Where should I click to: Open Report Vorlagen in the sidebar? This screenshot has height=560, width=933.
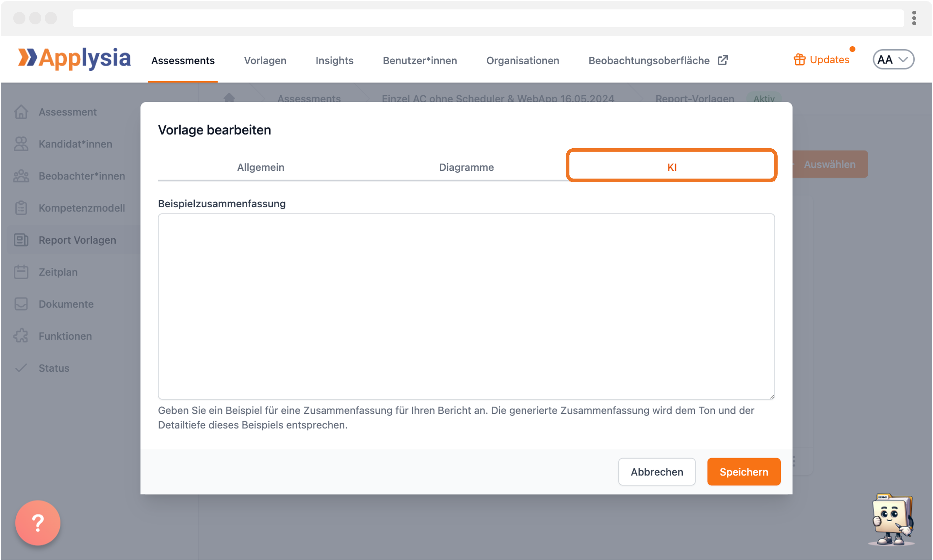(77, 240)
